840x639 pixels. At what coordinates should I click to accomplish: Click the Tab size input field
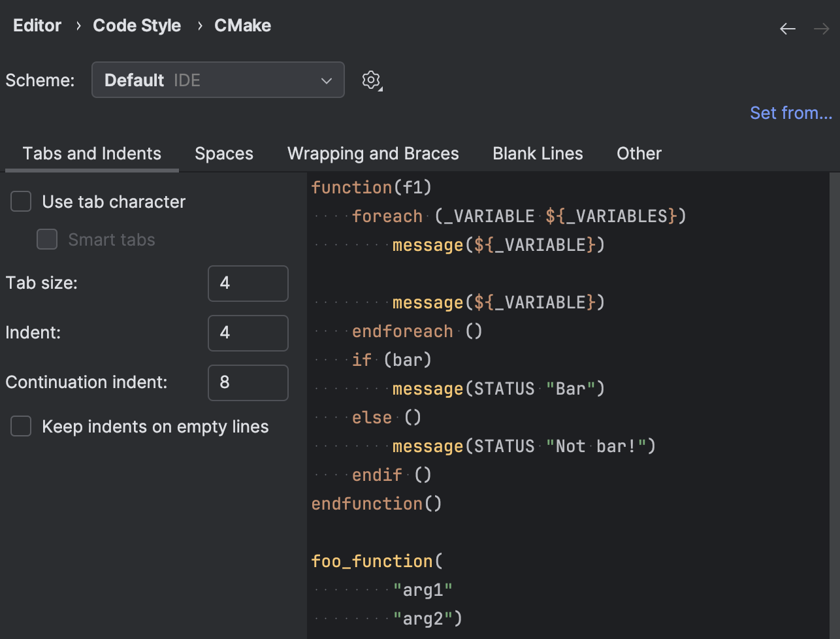248,283
